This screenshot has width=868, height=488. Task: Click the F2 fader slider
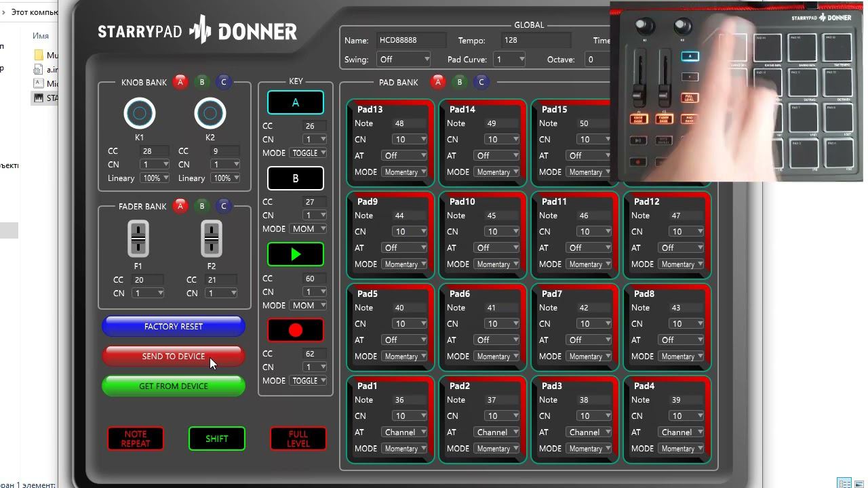click(212, 239)
